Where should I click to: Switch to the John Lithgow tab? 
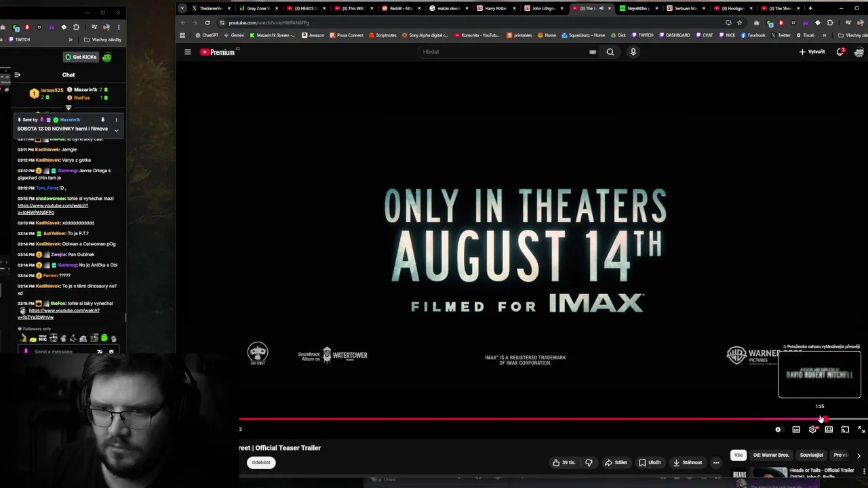[x=543, y=8]
